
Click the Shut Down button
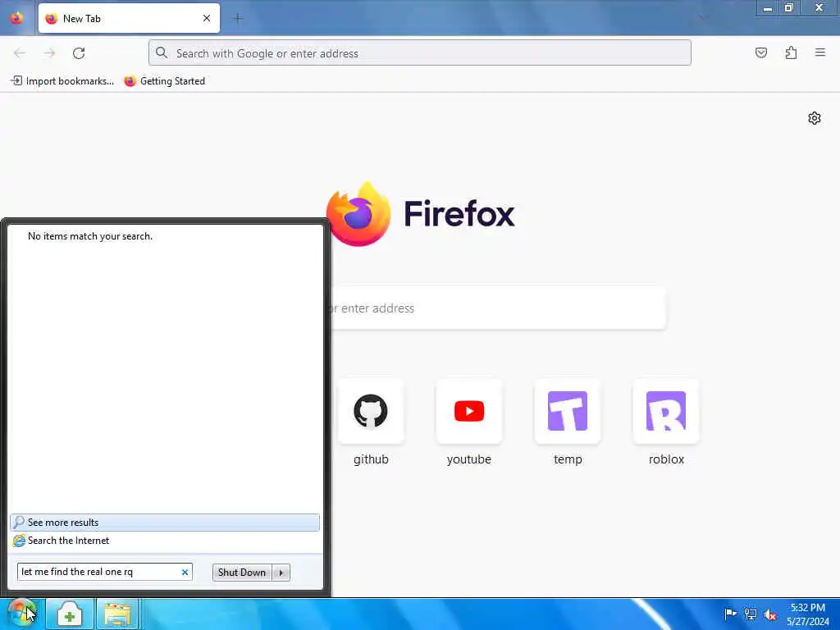pos(242,572)
